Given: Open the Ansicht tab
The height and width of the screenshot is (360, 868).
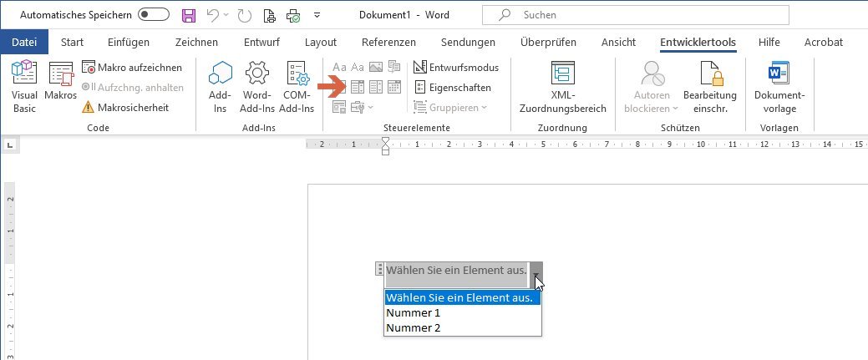Looking at the screenshot, I should click(618, 42).
